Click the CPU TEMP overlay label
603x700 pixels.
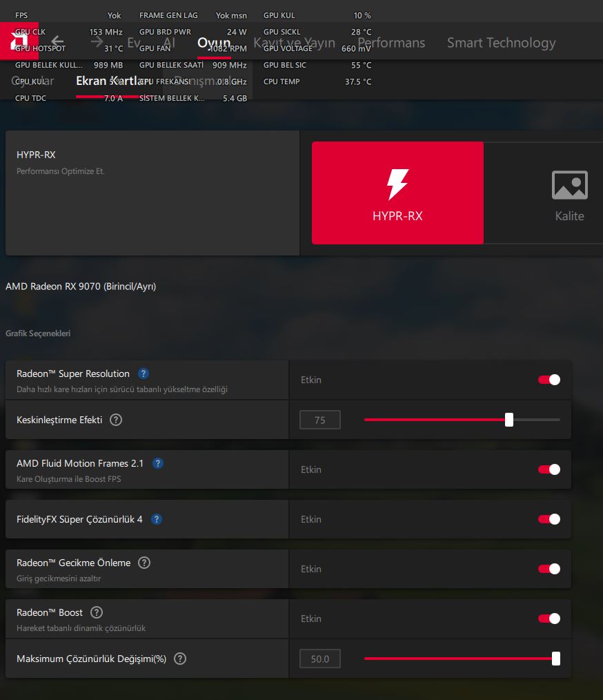pos(281,81)
